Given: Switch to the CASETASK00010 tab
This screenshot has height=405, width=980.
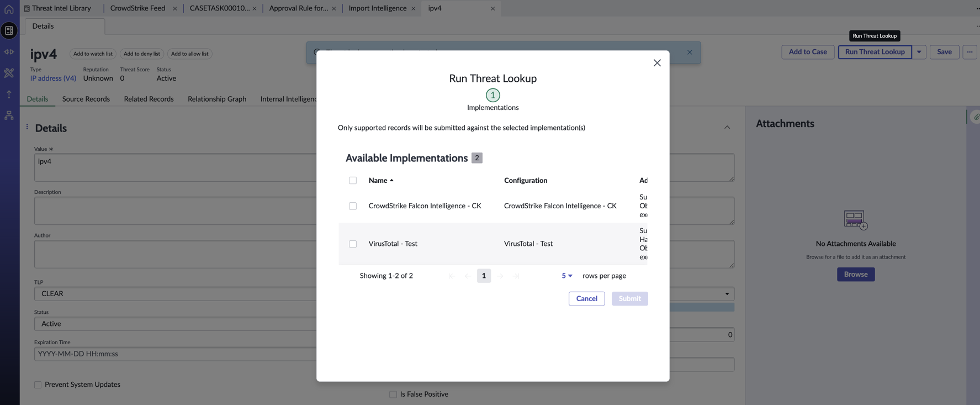Looking at the screenshot, I should [219, 8].
